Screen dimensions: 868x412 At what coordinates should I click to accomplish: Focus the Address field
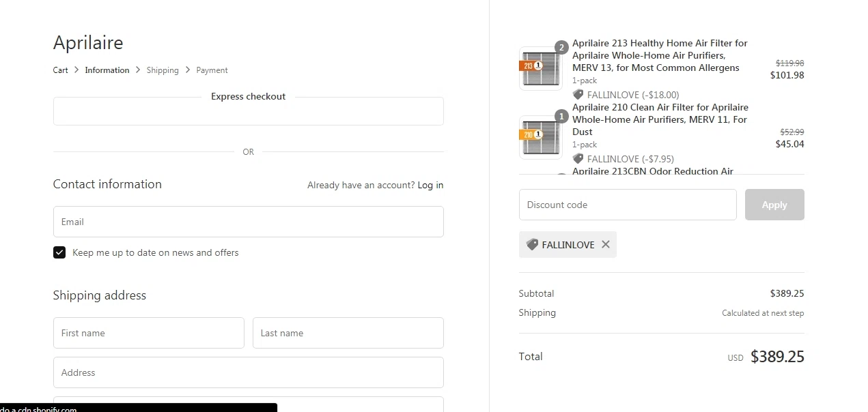(x=249, y=372)
